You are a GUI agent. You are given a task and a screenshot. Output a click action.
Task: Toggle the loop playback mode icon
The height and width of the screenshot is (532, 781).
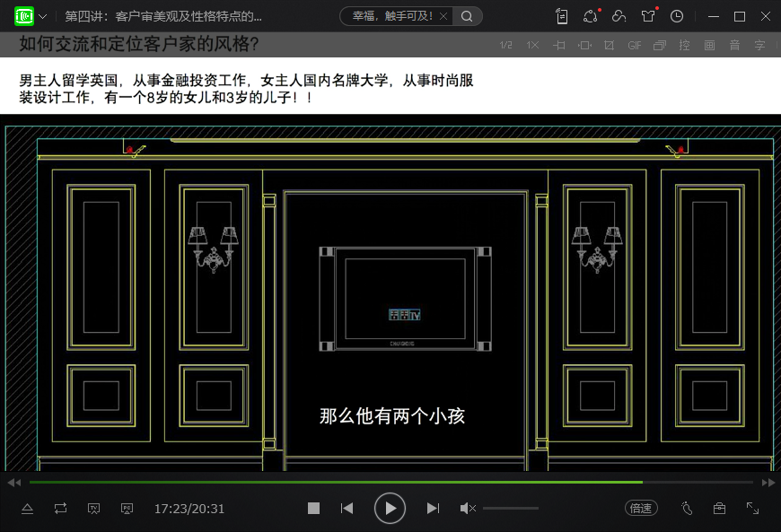pyautogui.click(x=60, y=509)
